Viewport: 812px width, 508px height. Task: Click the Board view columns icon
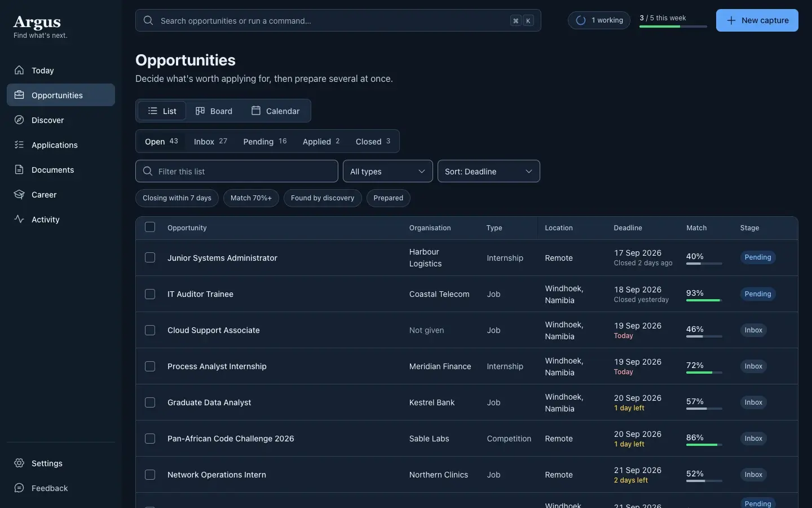coord(200,111)
